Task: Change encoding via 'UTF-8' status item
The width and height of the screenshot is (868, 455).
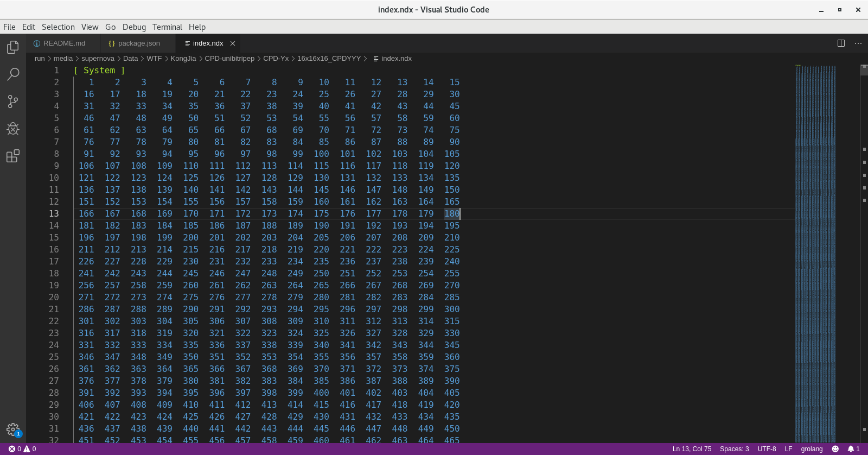Action: [767, 449]
